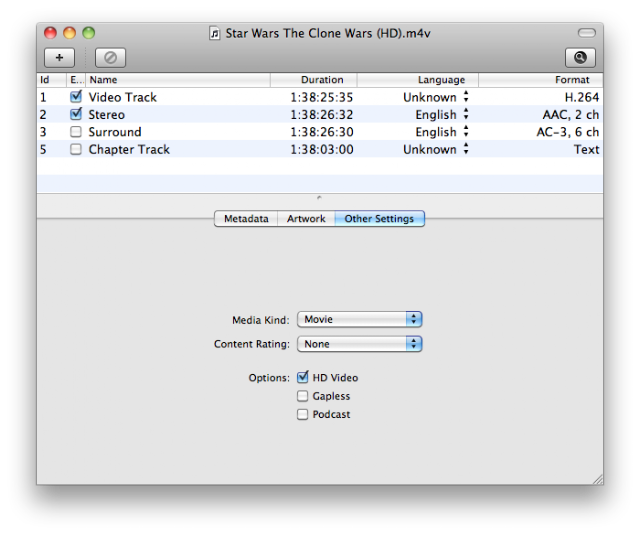Viewport: 640px width, 535px height.
Task: Enable the Gapless option
Action: click(x=302, y=396)
